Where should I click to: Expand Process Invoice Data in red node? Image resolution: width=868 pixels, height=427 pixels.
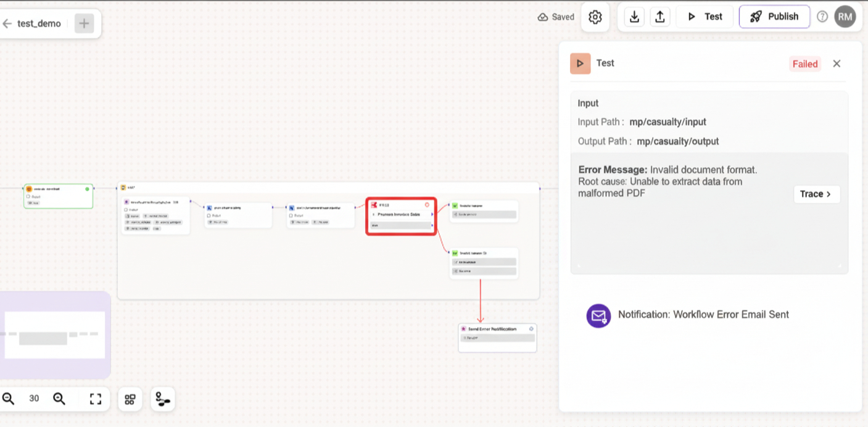(x=373, y=215)
